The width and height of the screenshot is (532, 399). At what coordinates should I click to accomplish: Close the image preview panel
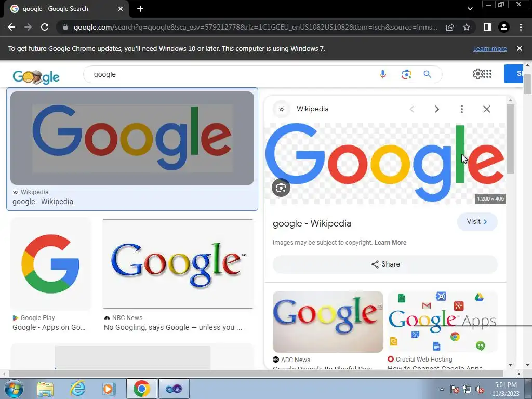point(486,109)
